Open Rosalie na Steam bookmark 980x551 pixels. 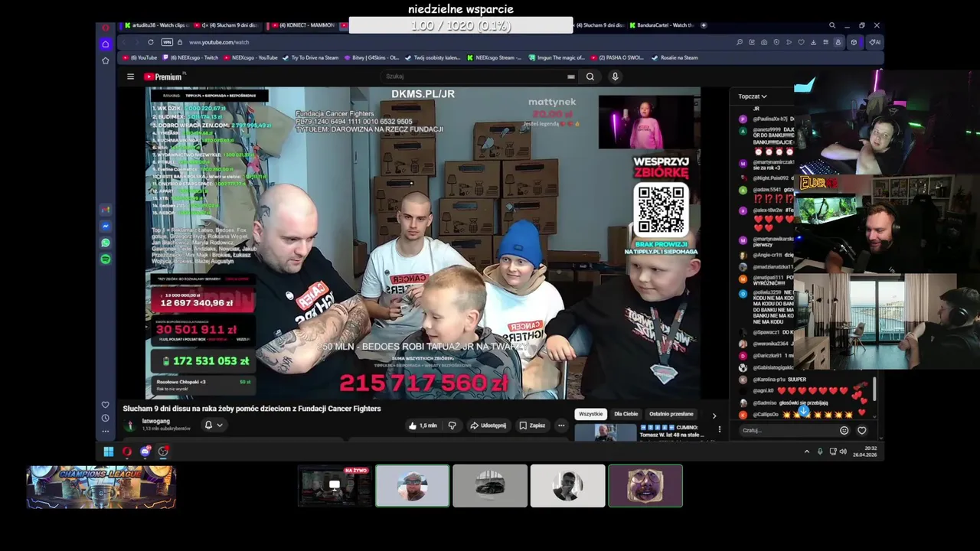pyautogui.click(x=675, y=57)
